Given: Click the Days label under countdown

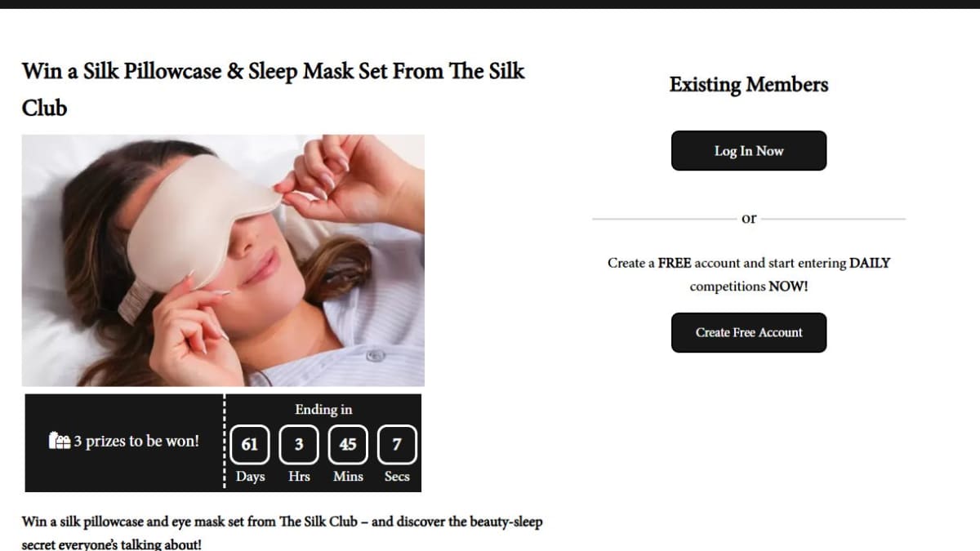Looking at the screenshot, I should click(250, 477).
